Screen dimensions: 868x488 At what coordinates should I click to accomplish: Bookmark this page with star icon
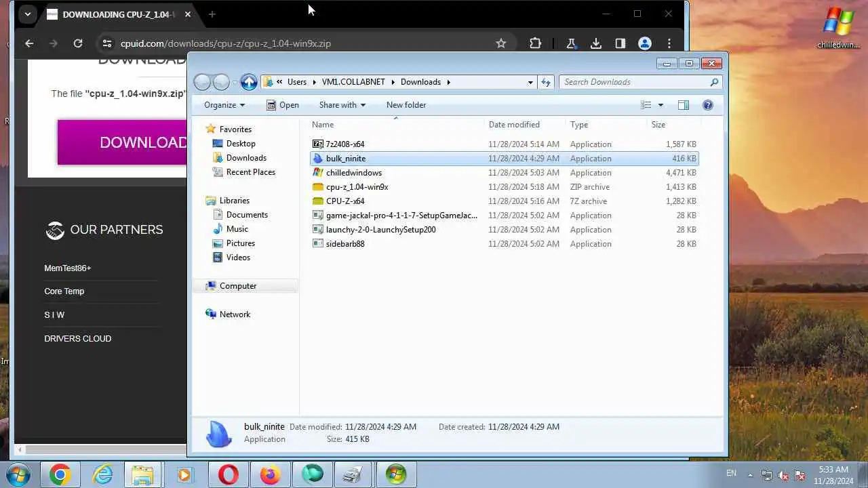click(501, 43)
